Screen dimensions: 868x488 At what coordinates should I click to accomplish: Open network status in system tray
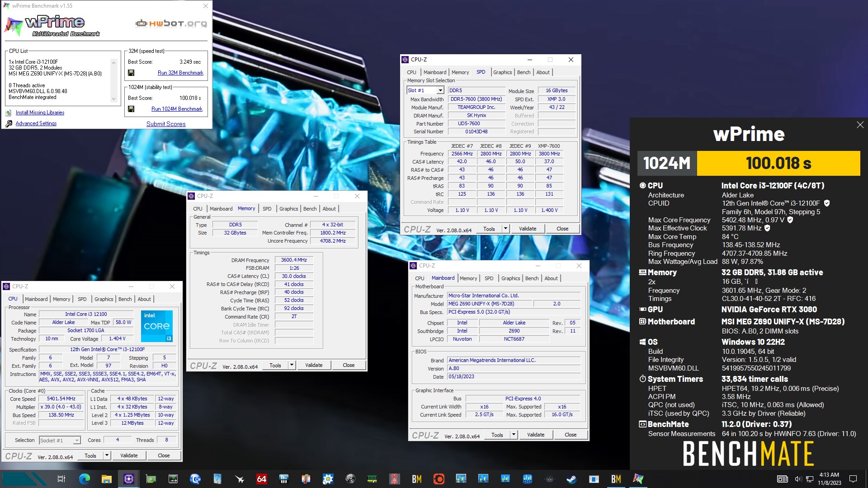[x=810, y=479]
